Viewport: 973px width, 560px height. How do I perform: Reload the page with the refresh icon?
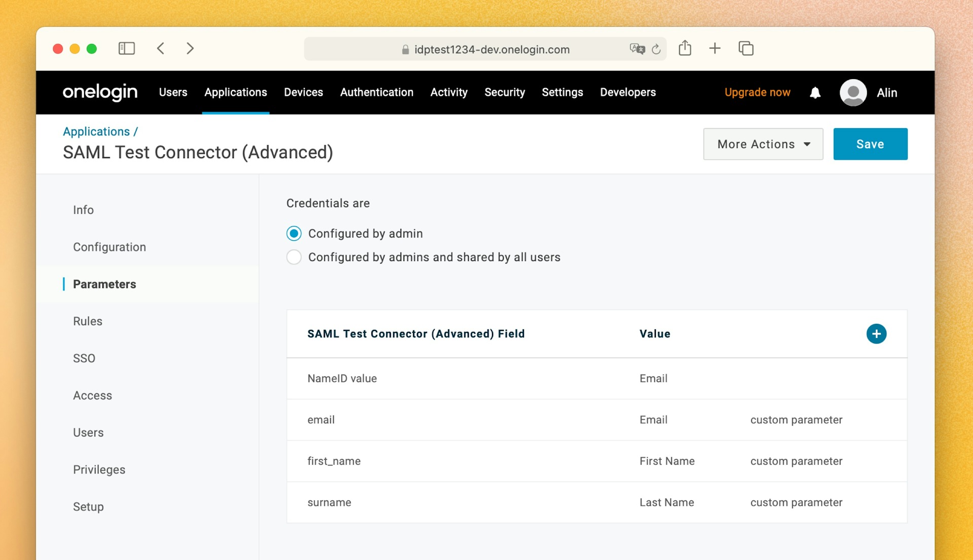[656, 49]
